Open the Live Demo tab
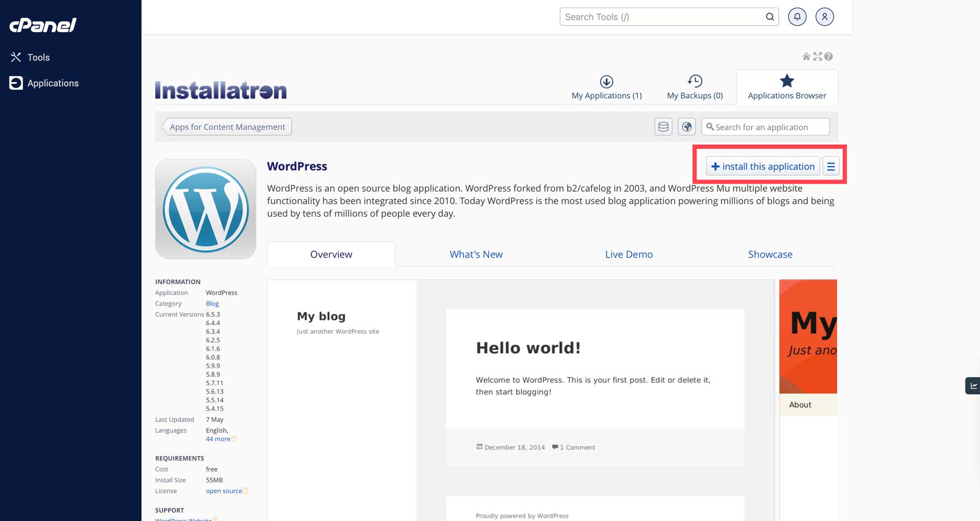This screenshot has height=521, width=980. (x=628, y=254)
